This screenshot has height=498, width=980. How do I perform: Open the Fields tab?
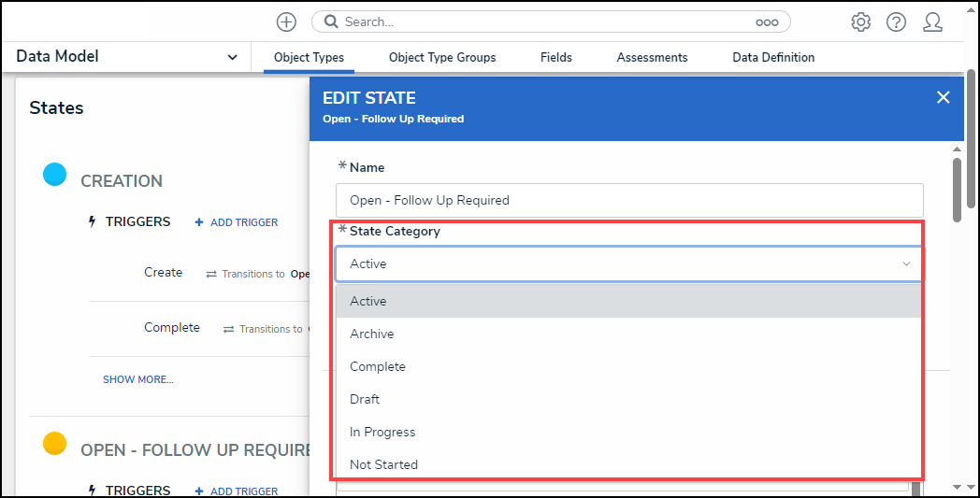pyautogui.click(x=555, y=57)
